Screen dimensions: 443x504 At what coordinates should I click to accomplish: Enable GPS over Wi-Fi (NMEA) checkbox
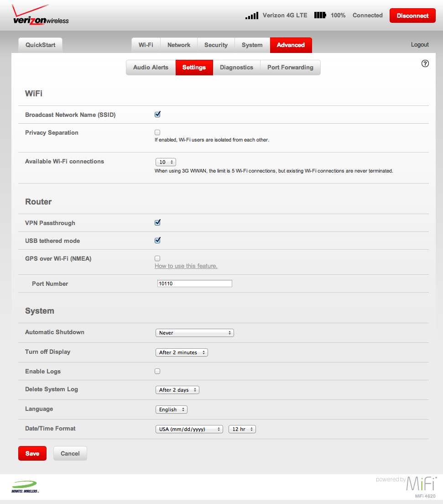[157, 258]
